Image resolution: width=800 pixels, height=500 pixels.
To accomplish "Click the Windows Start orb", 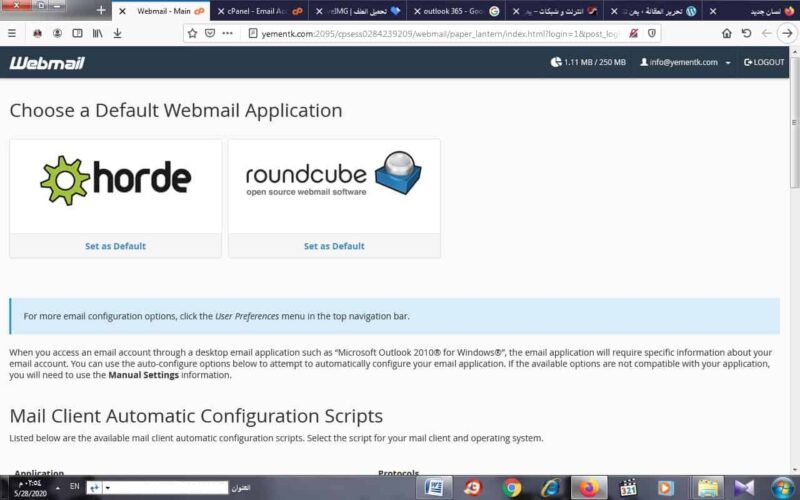I will coord(783,488).
